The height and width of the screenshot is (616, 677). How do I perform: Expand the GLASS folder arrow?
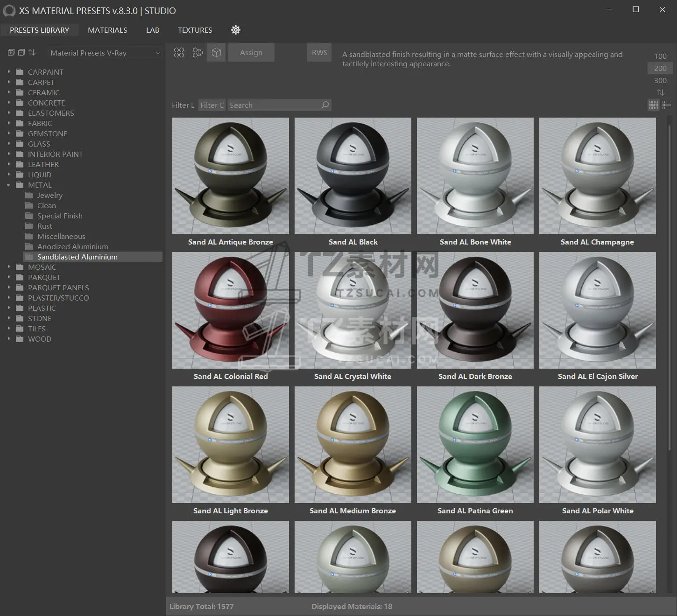(8, 144)
